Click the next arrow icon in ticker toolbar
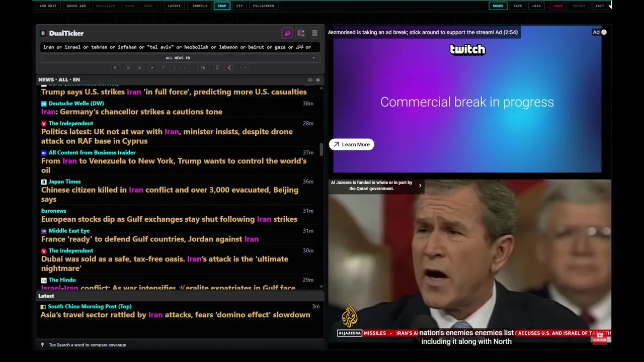Viewport: 644px width, 362px height. click(185, 67)
